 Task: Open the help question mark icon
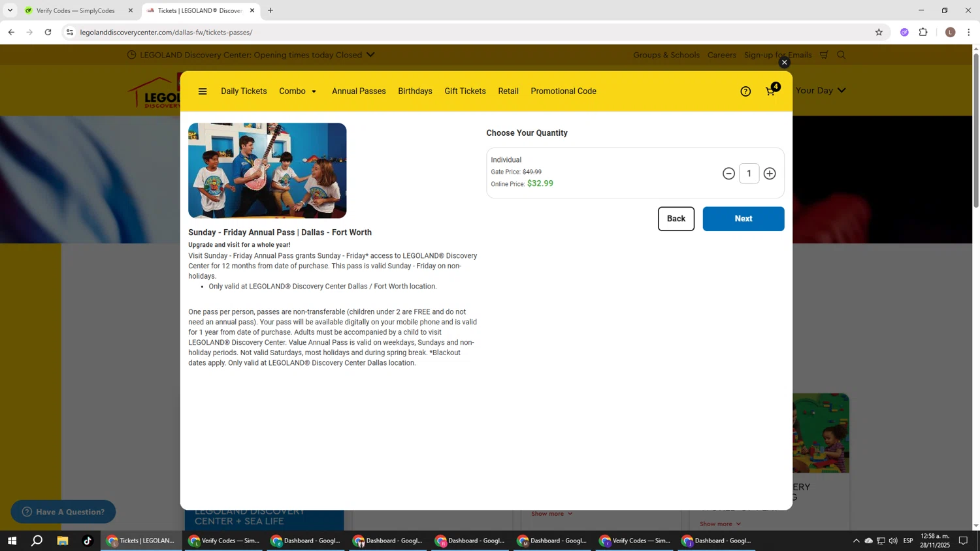pos(745,91)
